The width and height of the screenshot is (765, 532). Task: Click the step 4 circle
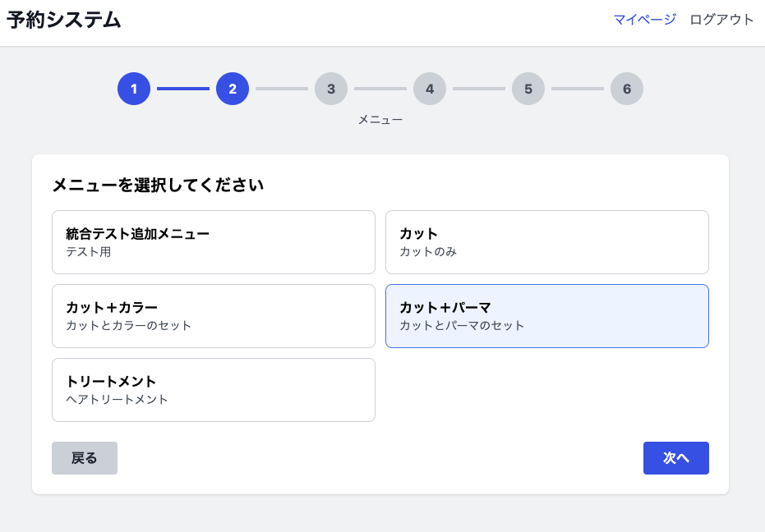point(430,89)
